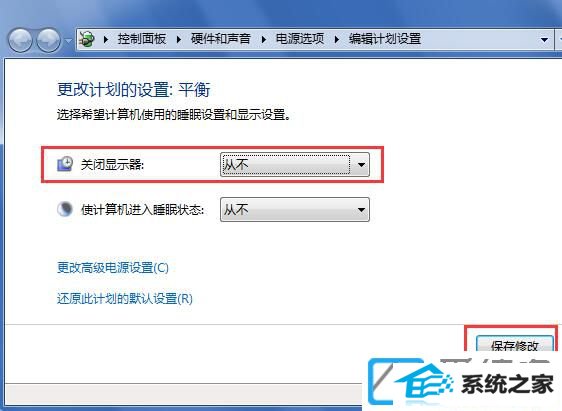This screenshot has width=562, height=411.
Task: Expand arrow after 控制面板 breadcrumb
Action: pyautogui.click(x=178, y=39)
